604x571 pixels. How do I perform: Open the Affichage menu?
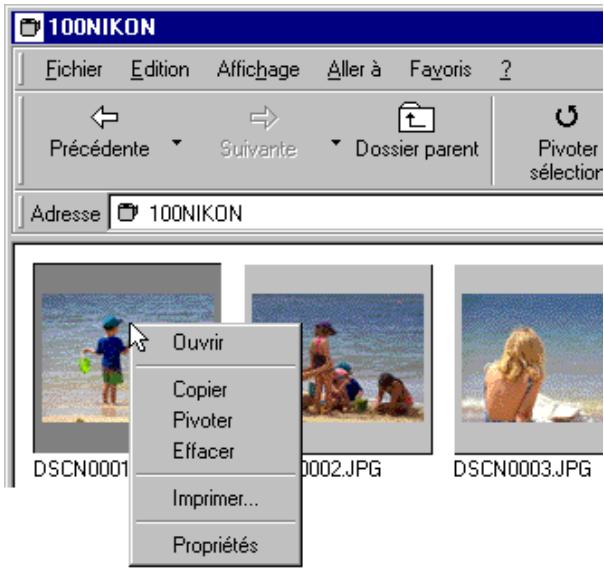pos(258,70)
